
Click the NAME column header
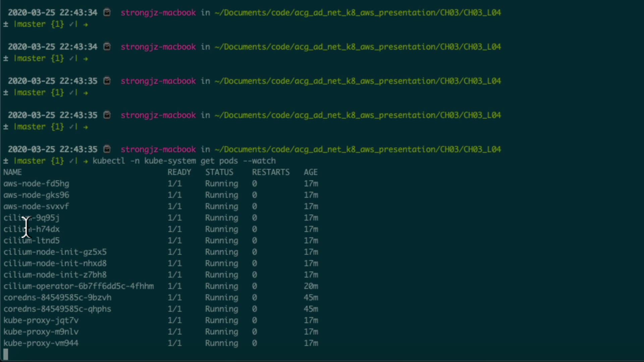coord(13,172)
